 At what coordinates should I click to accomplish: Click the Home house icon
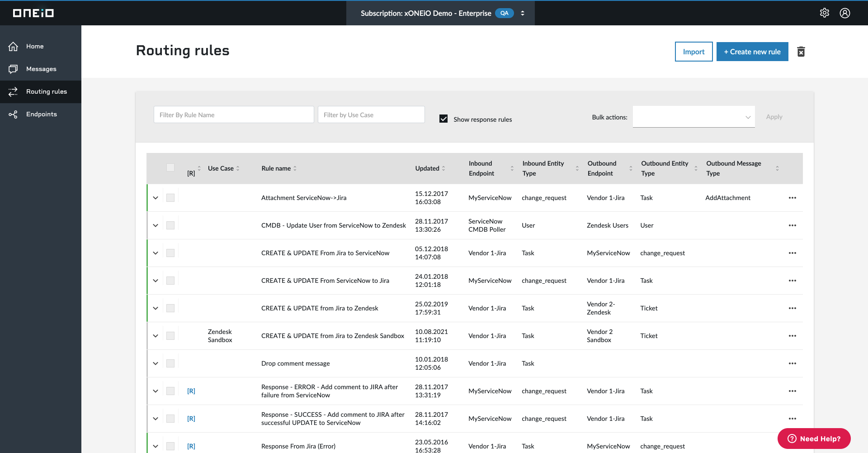(13, 46)
